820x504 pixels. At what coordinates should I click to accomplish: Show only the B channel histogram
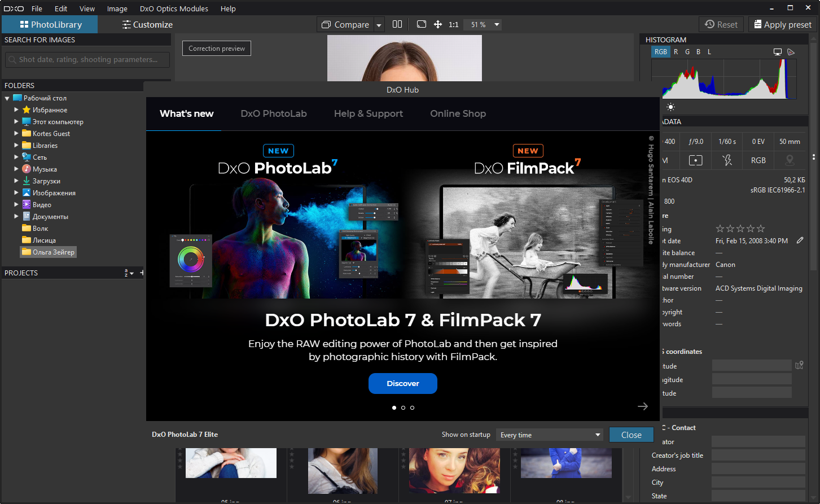click(x=698, y=52)
